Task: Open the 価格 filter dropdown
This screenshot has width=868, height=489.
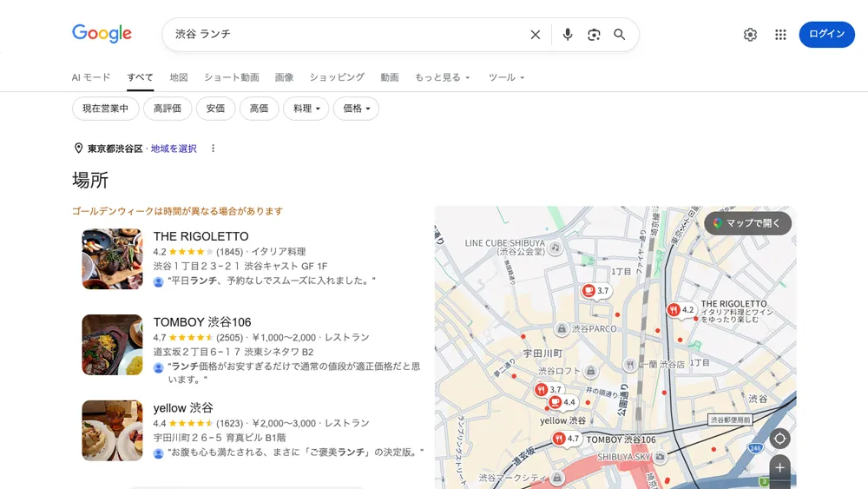Action: coord(356,109)
